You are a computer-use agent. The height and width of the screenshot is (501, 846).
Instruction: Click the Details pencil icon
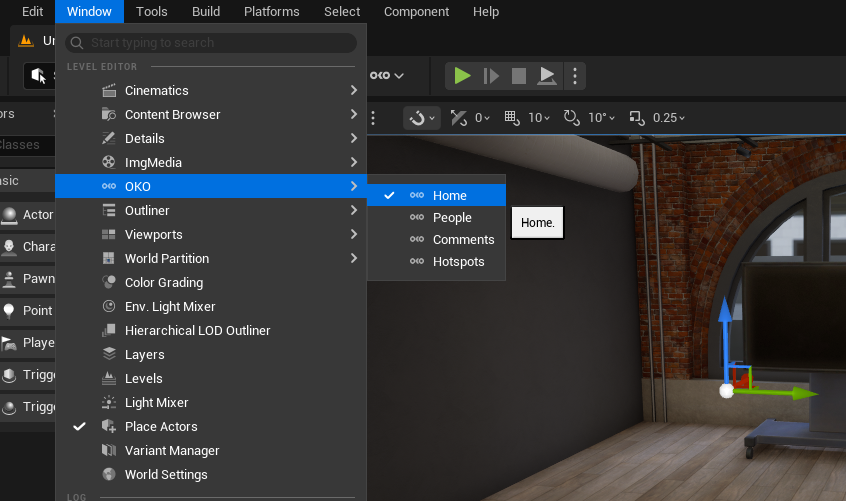[x=109, y=138]
